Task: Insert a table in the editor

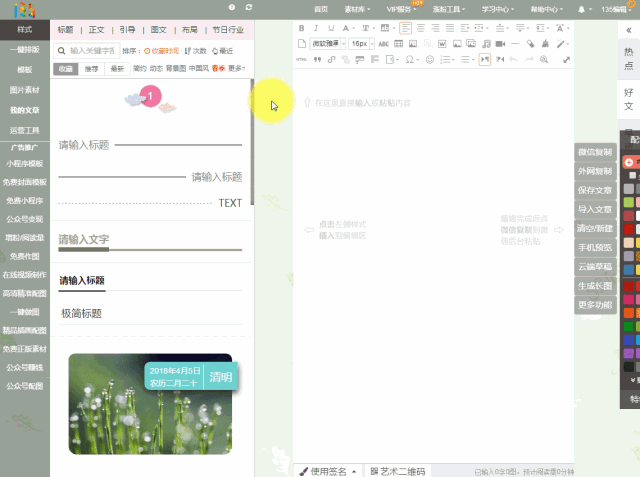Action: coord(398,44)
